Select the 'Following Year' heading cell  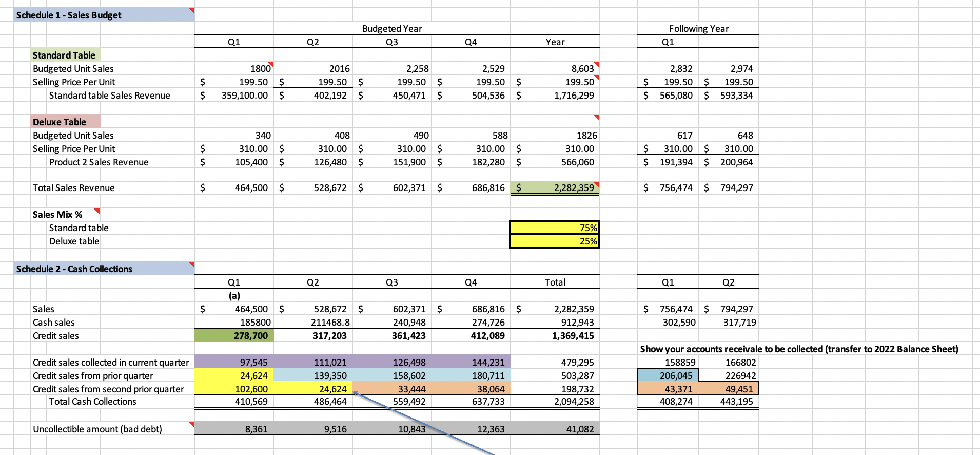pos(698,28)
